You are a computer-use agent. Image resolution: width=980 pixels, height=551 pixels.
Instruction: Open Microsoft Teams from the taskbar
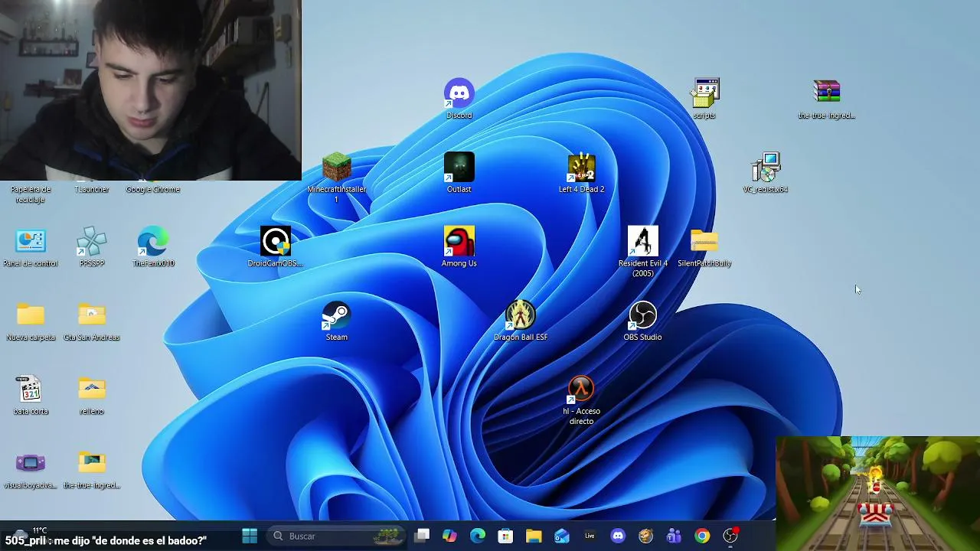tap(674, 536)
